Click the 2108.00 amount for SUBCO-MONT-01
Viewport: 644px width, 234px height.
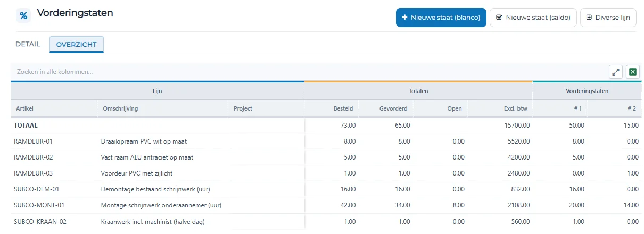coord(519,205)
